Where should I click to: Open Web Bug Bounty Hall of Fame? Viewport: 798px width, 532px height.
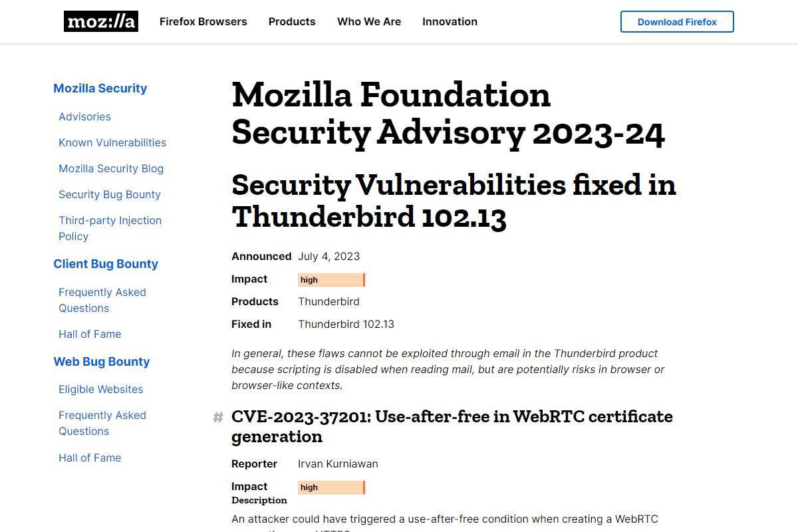tap(90, 458)
